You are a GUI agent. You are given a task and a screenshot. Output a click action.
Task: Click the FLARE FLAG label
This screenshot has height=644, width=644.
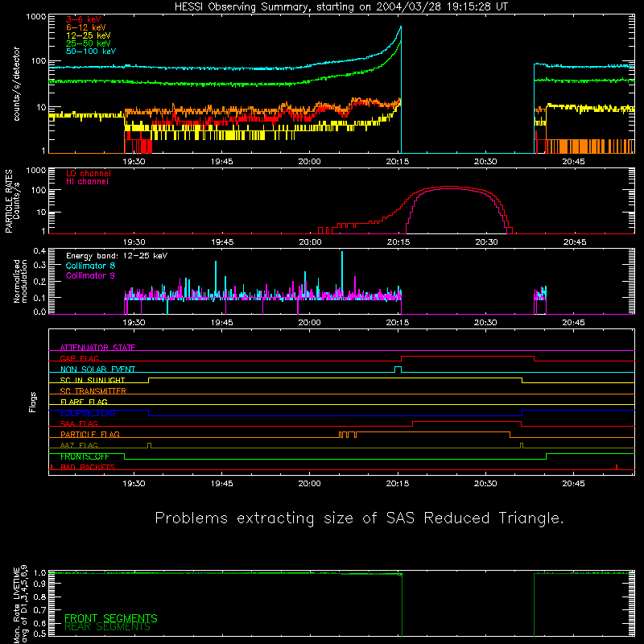(x=84, y=402)
